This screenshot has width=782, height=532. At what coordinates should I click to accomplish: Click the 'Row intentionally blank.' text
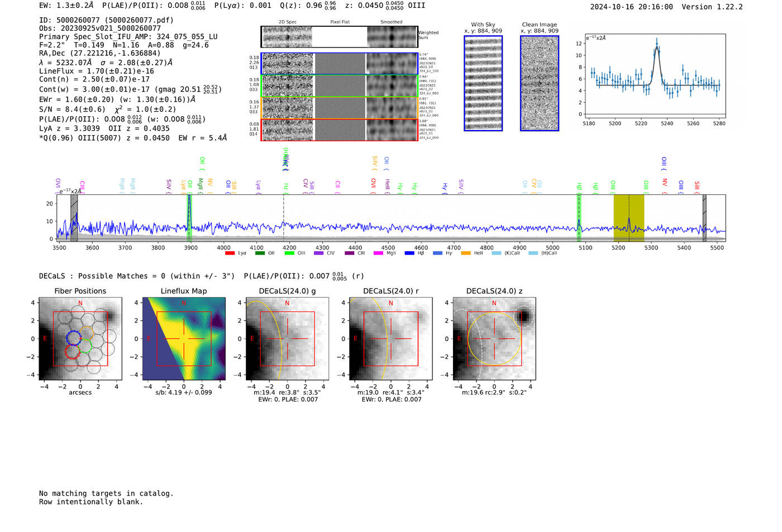91,502
